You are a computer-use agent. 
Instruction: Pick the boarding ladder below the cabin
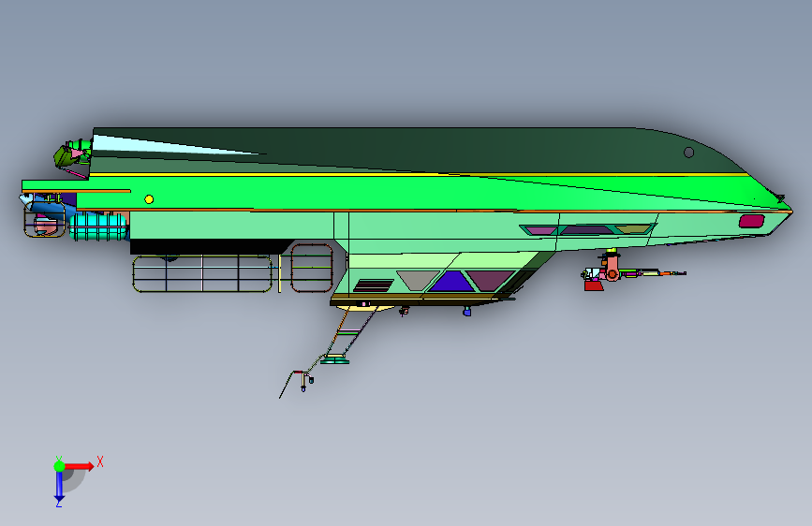pos(353,330)
